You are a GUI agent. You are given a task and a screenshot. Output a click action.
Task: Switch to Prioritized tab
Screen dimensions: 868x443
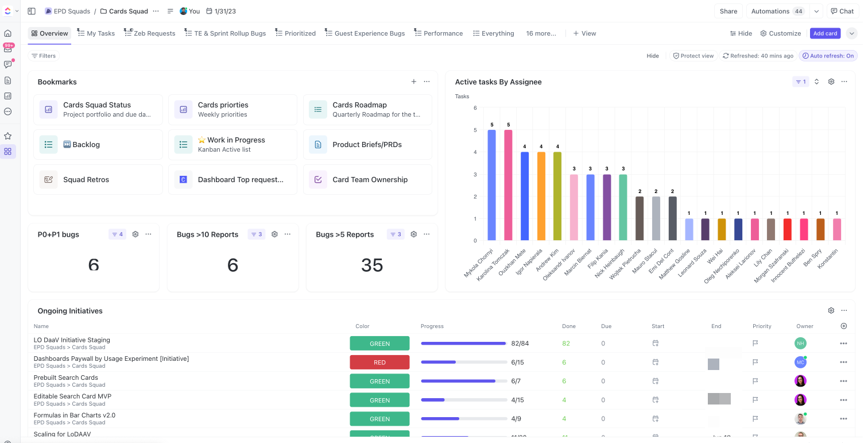point(296,33)
